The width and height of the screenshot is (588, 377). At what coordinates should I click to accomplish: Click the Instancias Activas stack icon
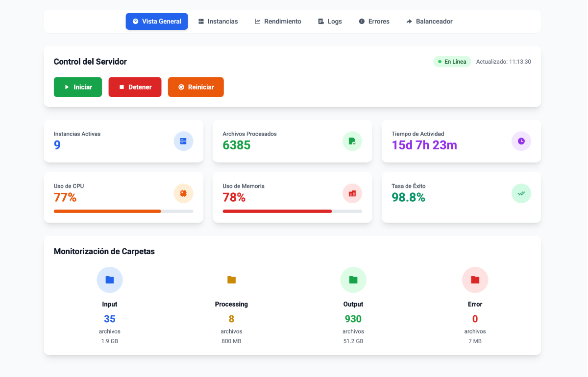183,141
